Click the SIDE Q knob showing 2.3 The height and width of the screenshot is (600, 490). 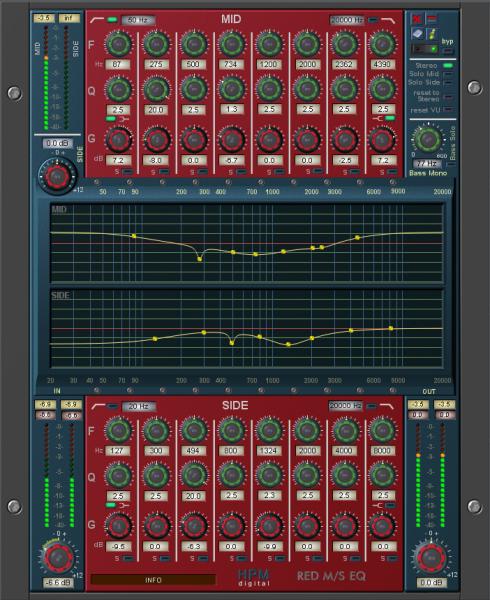click(x=269, y=476)
